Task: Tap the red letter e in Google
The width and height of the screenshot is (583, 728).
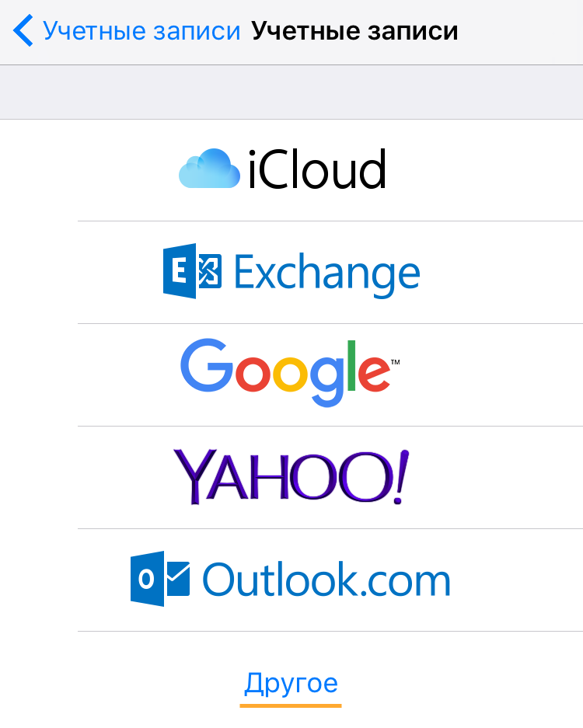Action: click(374, 373)
